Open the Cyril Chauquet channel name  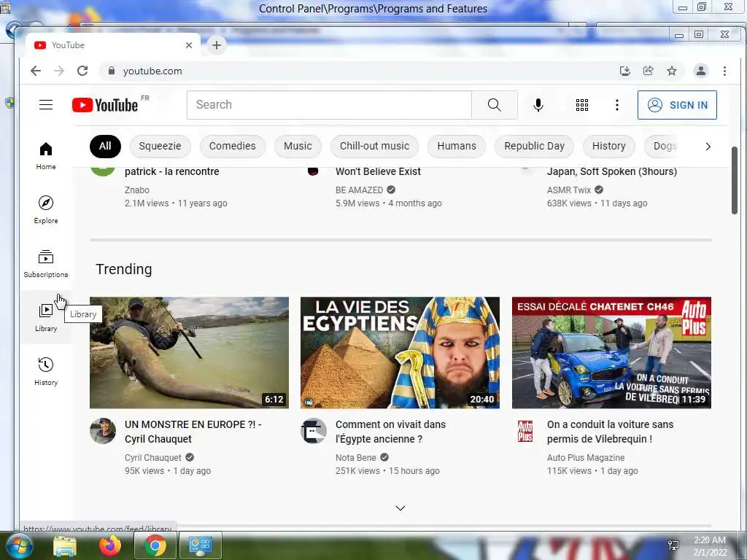[153, 458]
